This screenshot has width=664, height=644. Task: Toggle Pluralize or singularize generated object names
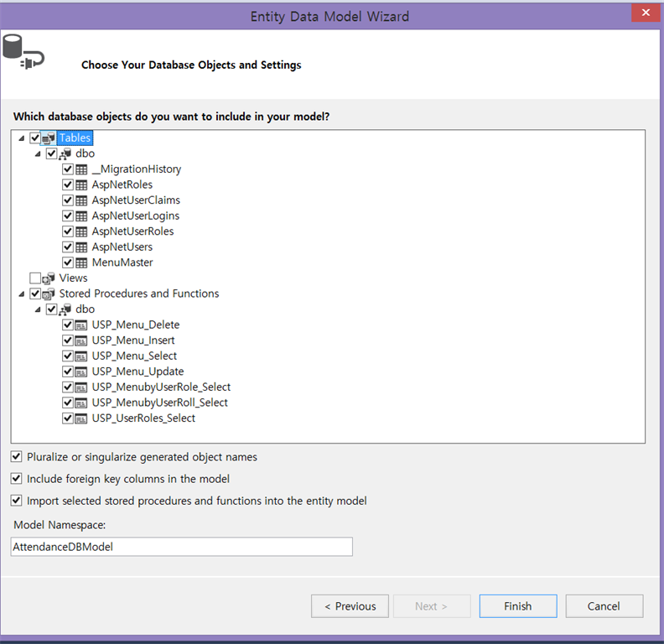coord(16,457)
